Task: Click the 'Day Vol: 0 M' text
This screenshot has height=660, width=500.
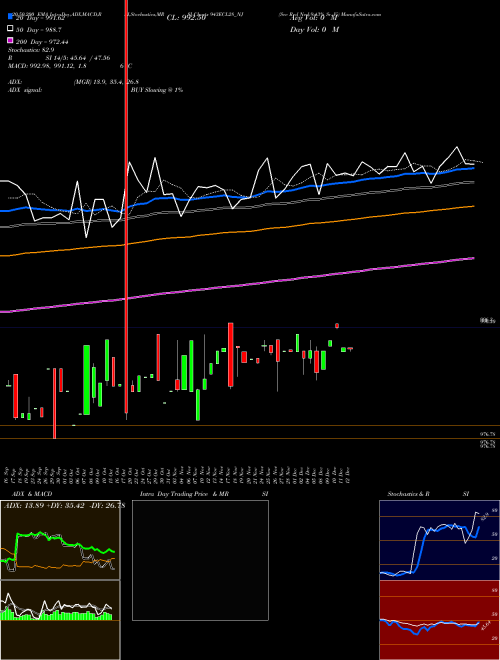Action: [x=314, y=30]
